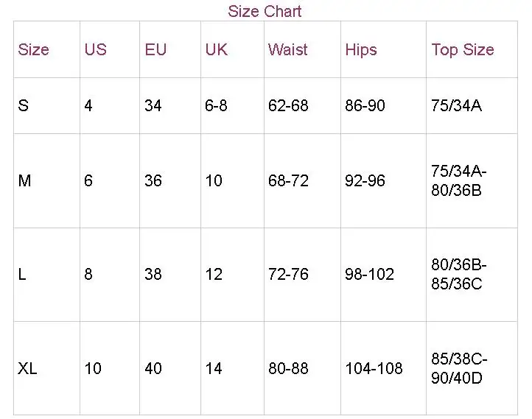The width and height of the screenshot is (532, 419).
Task: Click the XL size row label
Action: coord(27,368)
